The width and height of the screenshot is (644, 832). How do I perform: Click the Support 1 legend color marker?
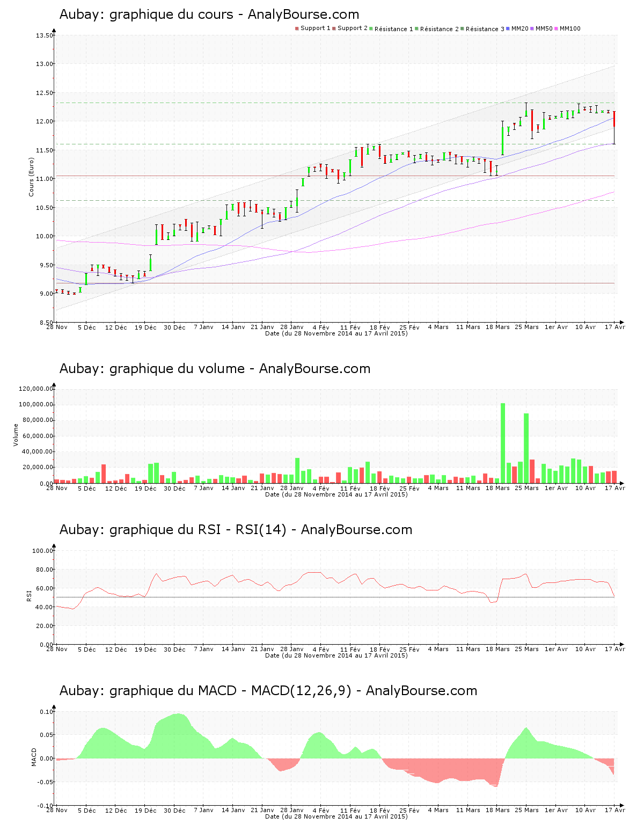coord(297,28)
